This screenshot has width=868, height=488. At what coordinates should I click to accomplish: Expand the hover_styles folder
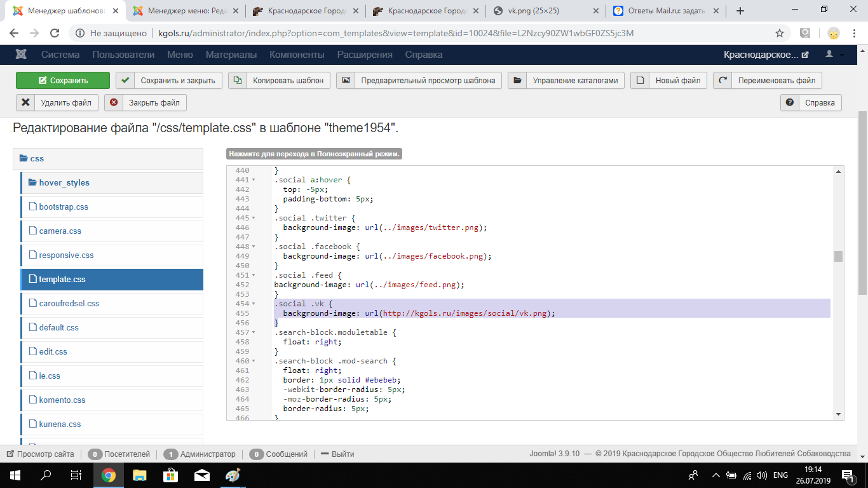click(x=112, y=183)
